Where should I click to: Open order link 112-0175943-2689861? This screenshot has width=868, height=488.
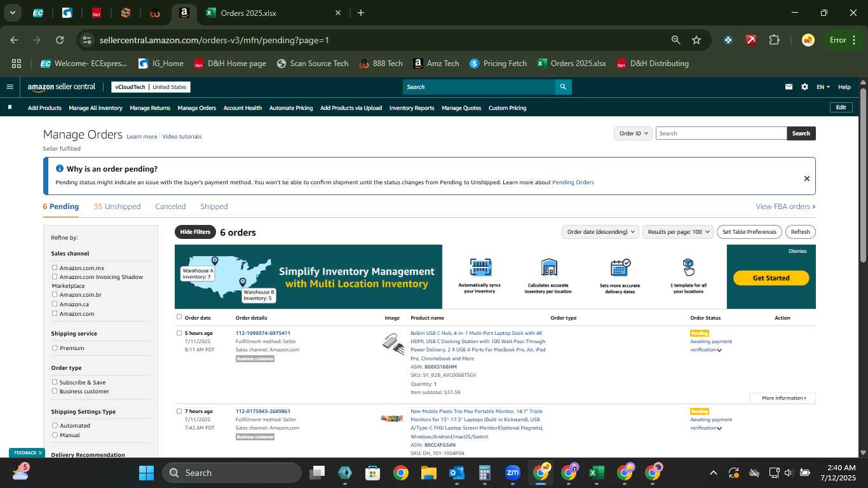tap(263, 411)
